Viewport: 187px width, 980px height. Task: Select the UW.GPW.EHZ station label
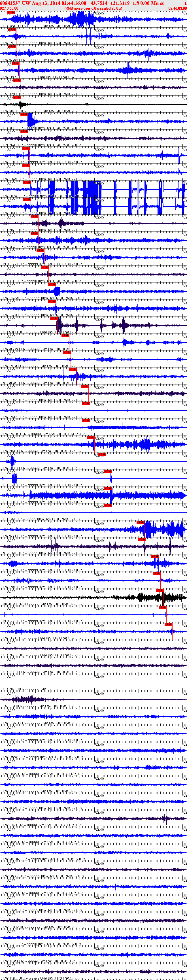coord(43,774)
